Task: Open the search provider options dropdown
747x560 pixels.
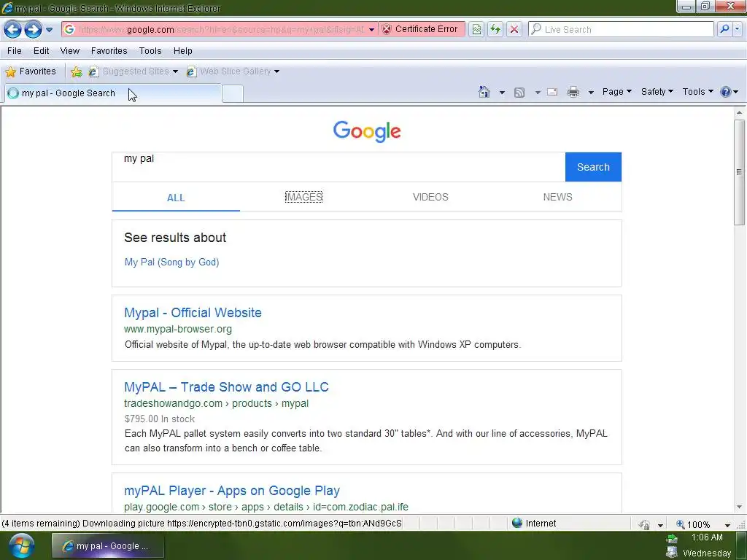Action: point(738,29)
